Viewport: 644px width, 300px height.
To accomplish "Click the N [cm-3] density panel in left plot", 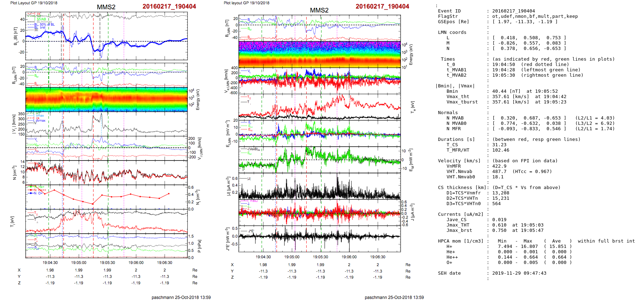I will click(106, 172).
